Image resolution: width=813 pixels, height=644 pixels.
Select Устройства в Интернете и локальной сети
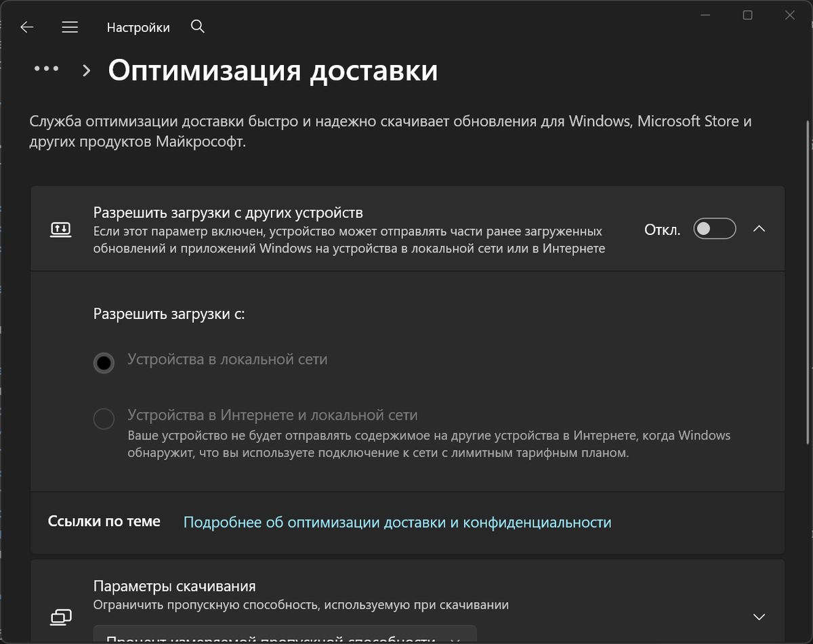104,419
